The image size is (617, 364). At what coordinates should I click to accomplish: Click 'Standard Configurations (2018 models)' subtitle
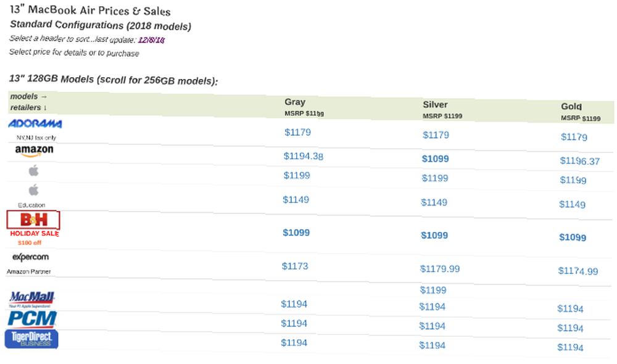pos(101,25)
